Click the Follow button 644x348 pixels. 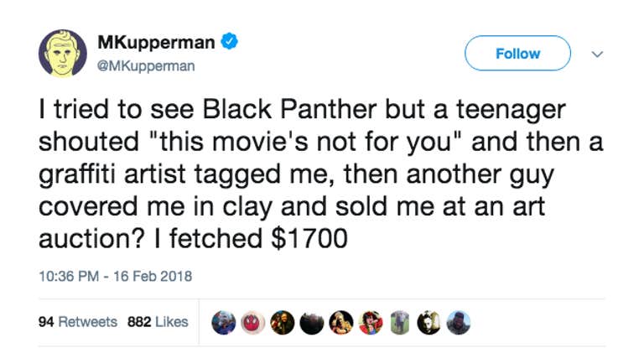[x=517, y=54]
